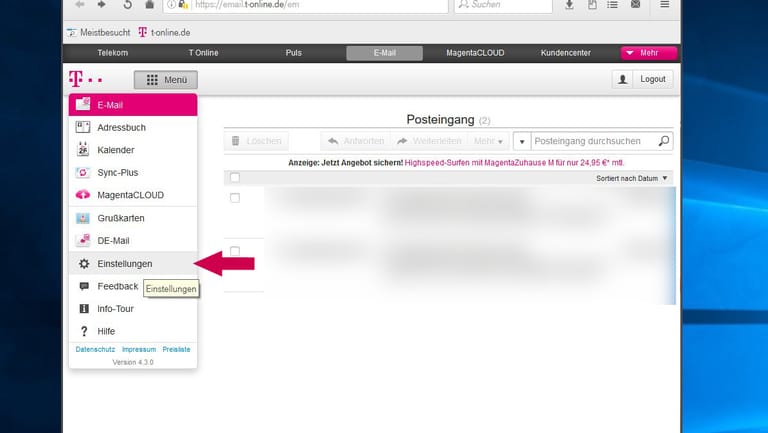Click the DE-Mail icon

pos(83,240)
